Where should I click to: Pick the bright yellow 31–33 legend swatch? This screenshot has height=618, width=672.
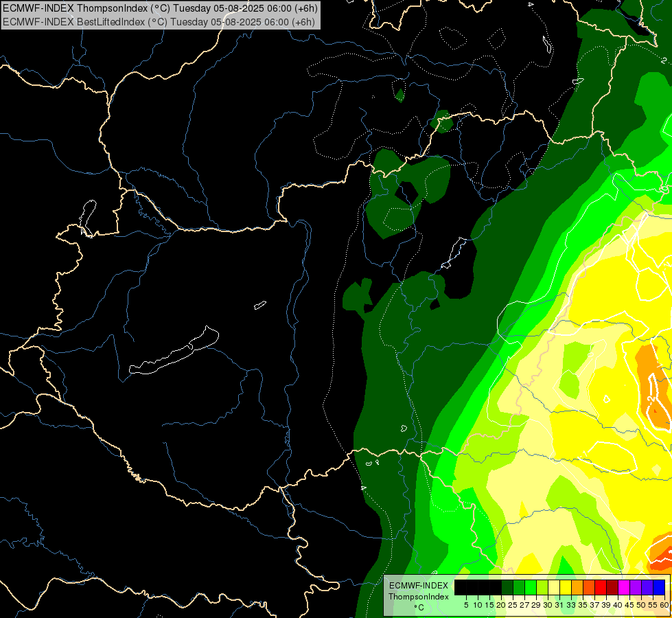click(x=566, y=587)
